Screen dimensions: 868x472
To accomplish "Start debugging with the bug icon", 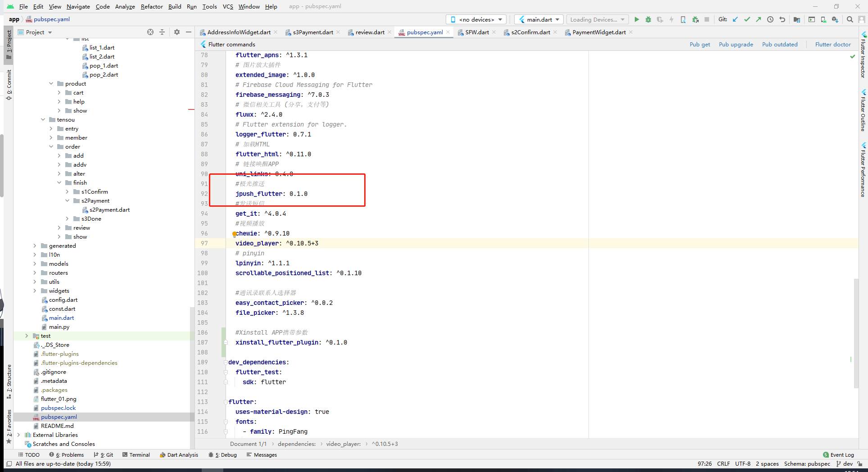I will coord(648,19).
